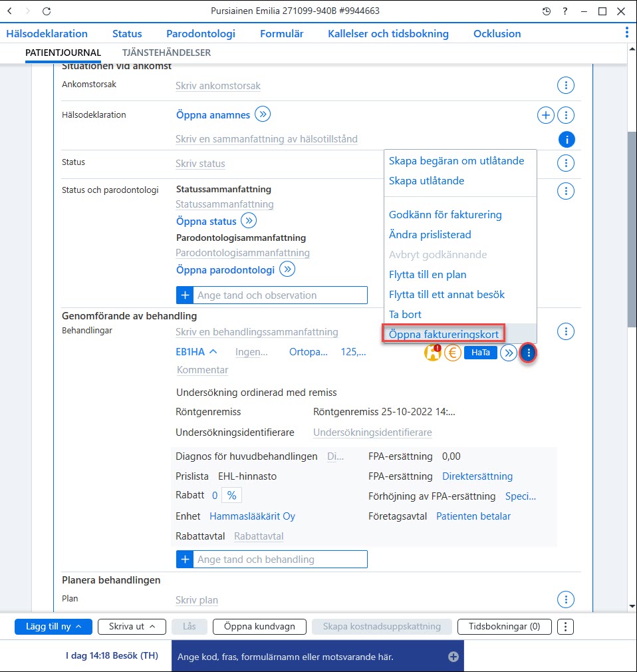Open the top-right vertical dots menu

click(627, 33)
